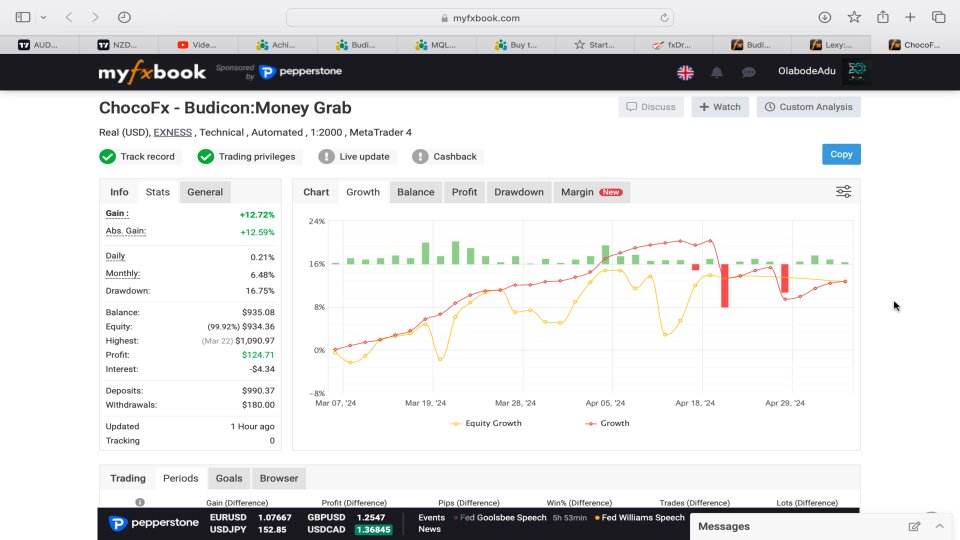This screenshot has height=540, width=960.
Task: Open the chart settings sliders icon
Action: (843, 192)
